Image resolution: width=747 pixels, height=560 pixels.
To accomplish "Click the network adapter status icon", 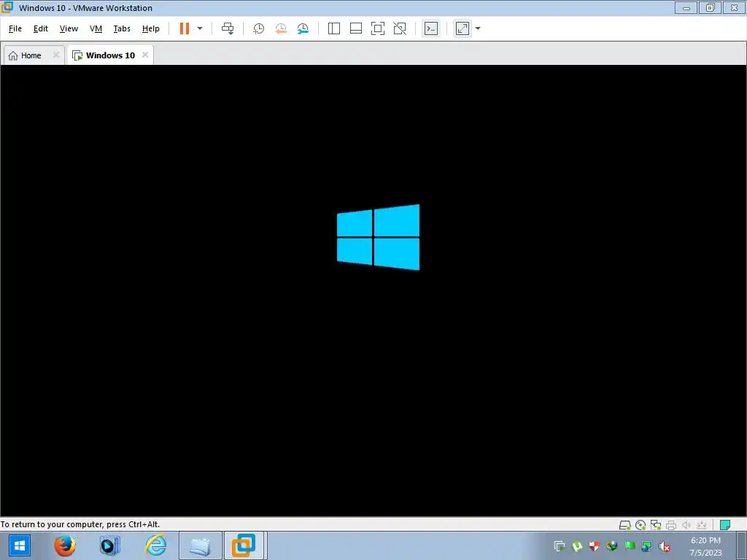I will pyautogui.click(x=656, y=525).
